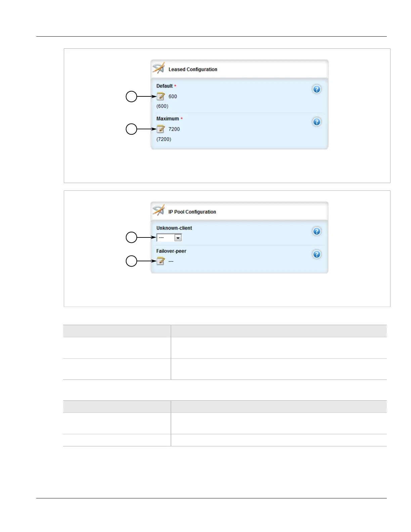
Task: Click the Maximum value 7200
Action: [x=174, y=129]
